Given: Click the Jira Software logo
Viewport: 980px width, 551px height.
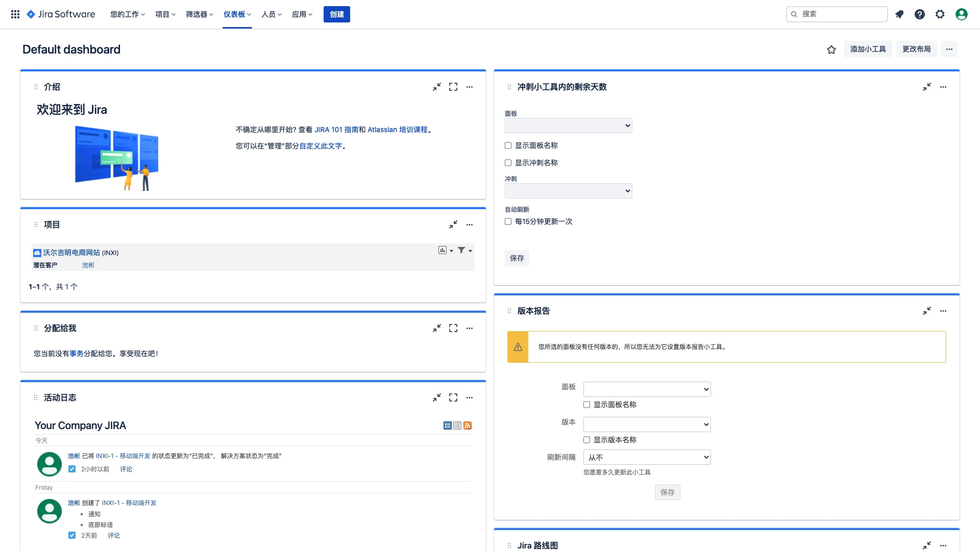Looking at the screenshot, I should coord(61,14).
